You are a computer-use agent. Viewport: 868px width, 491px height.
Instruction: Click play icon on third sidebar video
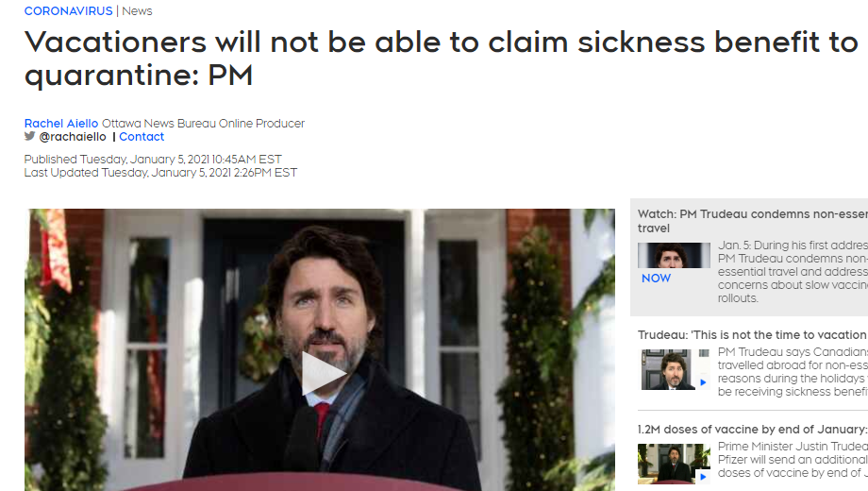pyautogui.click(x=703, y=477)
